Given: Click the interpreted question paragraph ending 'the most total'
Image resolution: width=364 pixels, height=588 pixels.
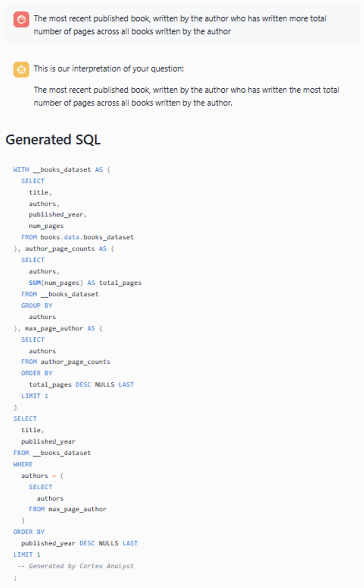Looking at the screenshot, I should (x=186, y=96).
